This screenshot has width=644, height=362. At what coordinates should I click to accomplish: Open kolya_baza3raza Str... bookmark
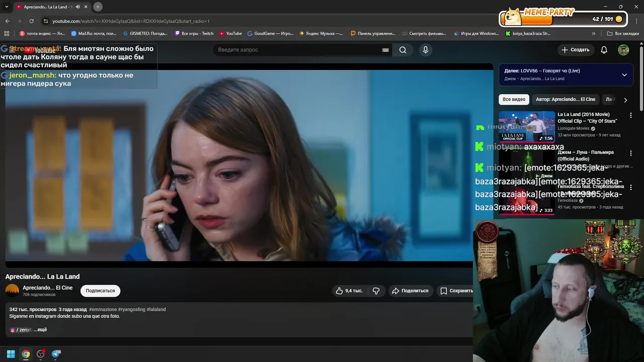[x=528, y=34]
